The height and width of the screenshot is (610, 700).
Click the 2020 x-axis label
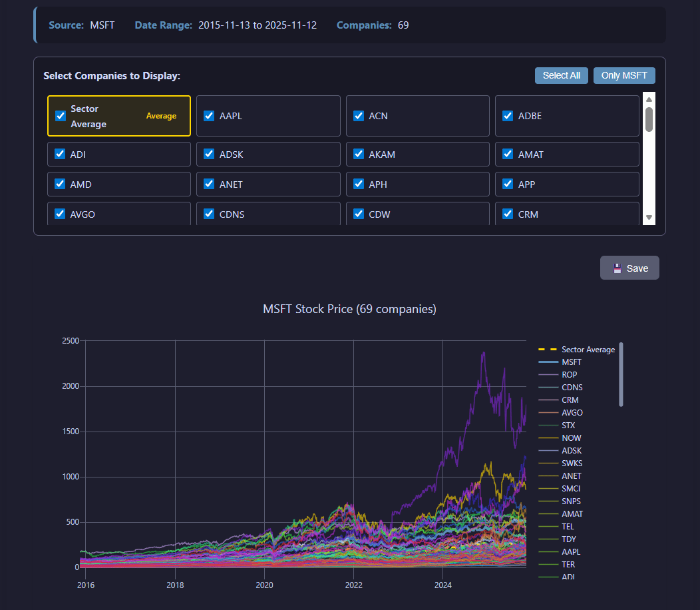coord(264,585)
